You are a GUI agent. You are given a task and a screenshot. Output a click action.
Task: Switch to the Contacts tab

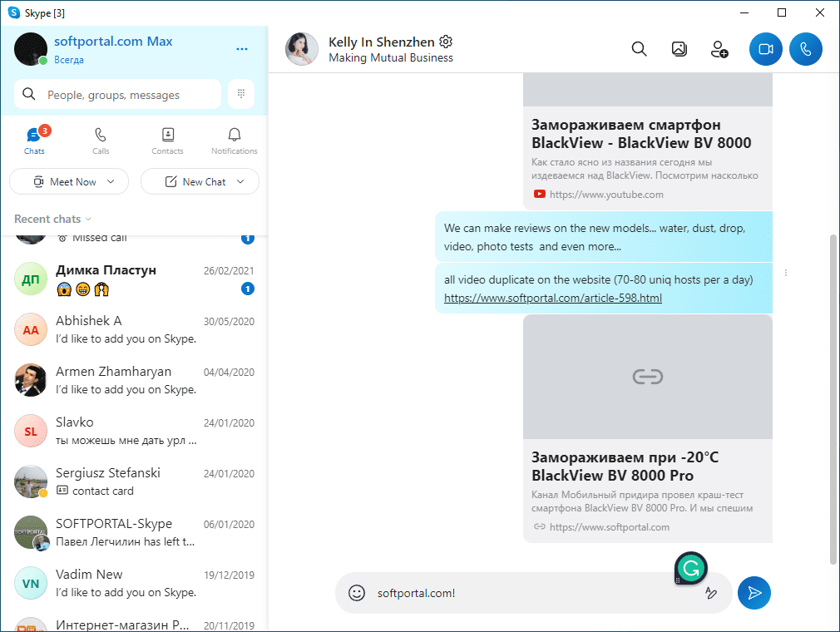click(x=168, y=141)
